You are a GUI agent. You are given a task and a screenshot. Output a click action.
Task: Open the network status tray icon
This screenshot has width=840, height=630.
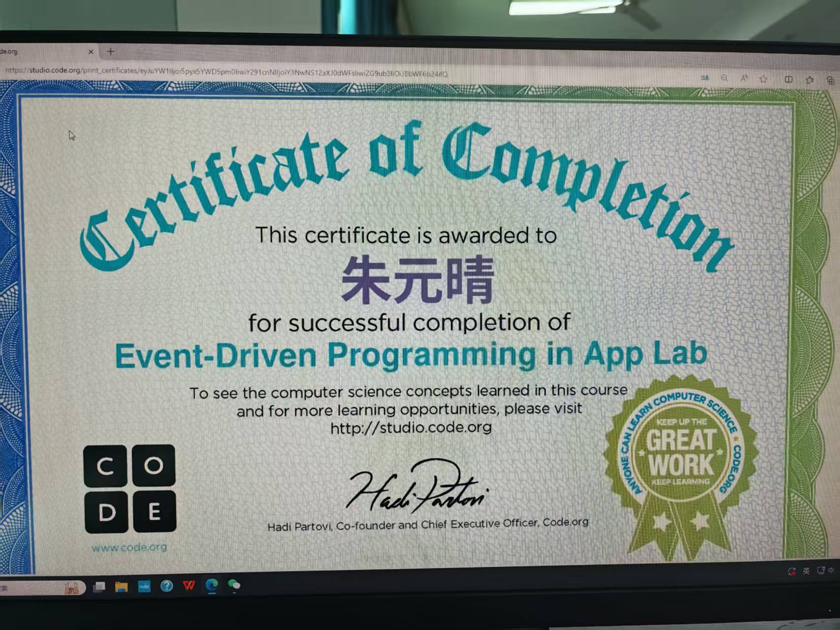(x=821, y=570)
